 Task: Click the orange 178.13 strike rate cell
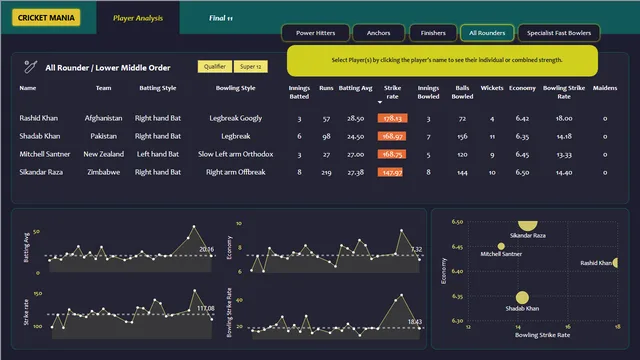pyautogui.click(x=392, y=118)
